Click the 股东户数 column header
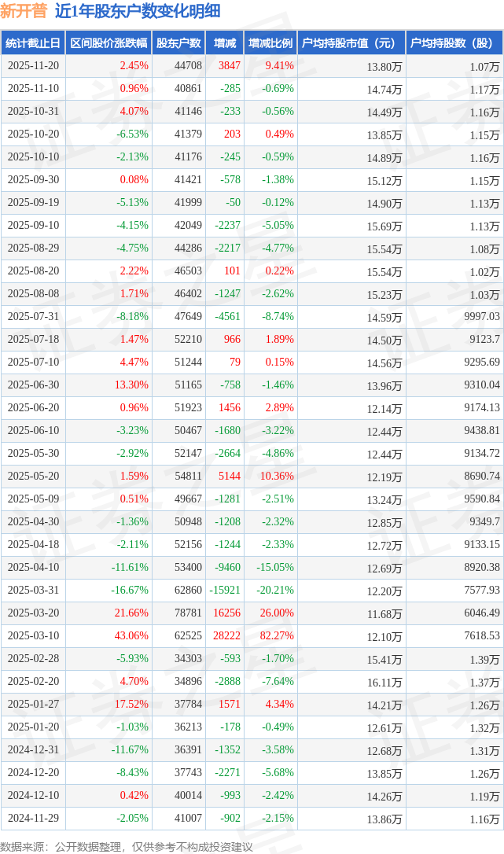 (x=178, y=44)
